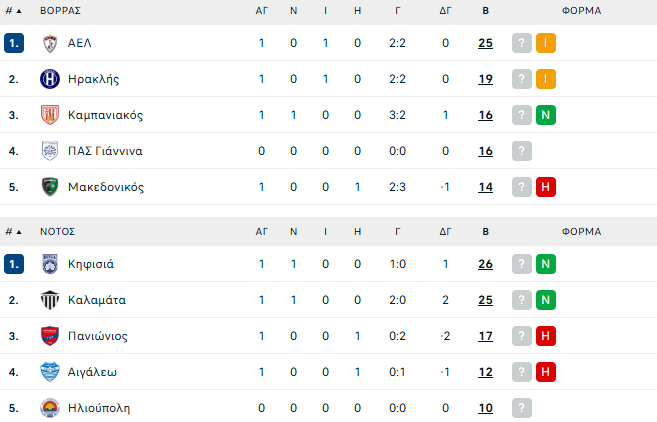
Task: Click Ηρακλής orange draw form badge
Action: pos(545,79)
